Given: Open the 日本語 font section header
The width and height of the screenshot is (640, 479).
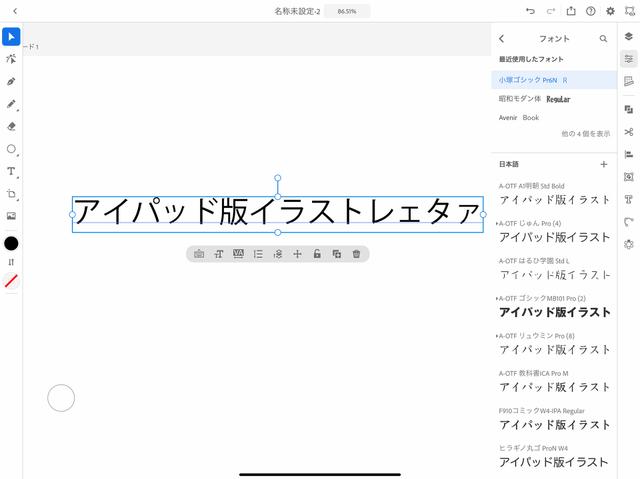Looking at the screenshot, I should 509,164.
